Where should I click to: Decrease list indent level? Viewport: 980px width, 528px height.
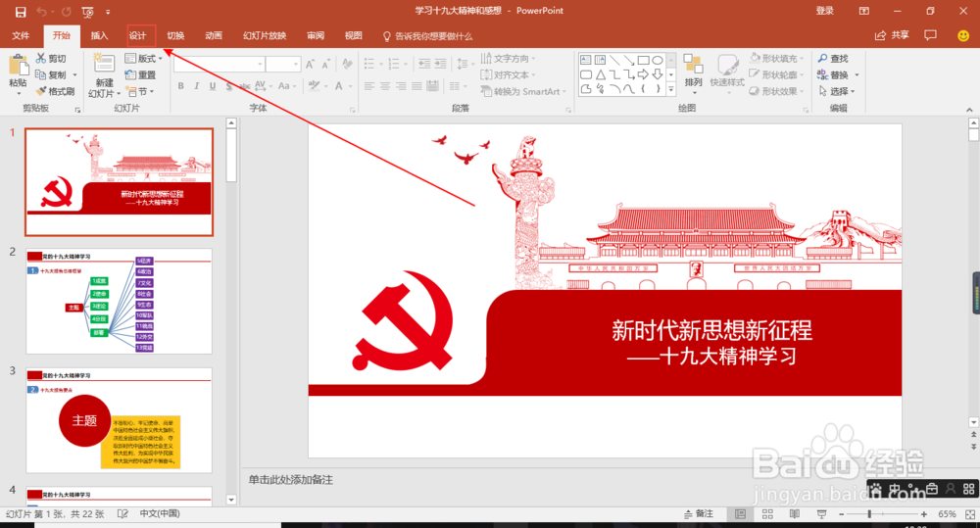424,64
